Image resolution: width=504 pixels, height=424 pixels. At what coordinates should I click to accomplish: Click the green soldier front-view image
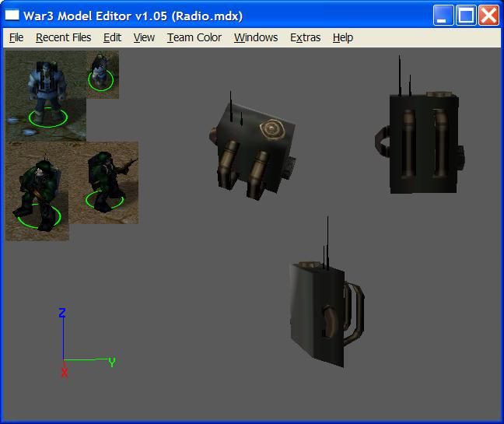tap(37, 191)
